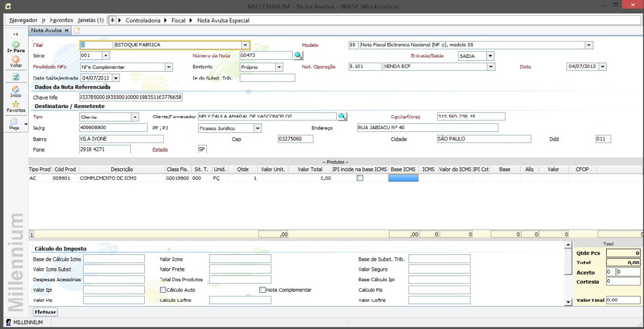The width and height of the screenshot is (644, 329).
Task: Open the Filial dropdown
Action: [x=245, y=45]
